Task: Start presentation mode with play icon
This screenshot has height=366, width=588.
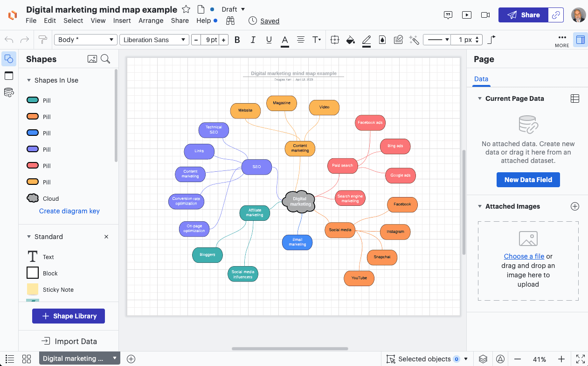Action: click(467, 15)
